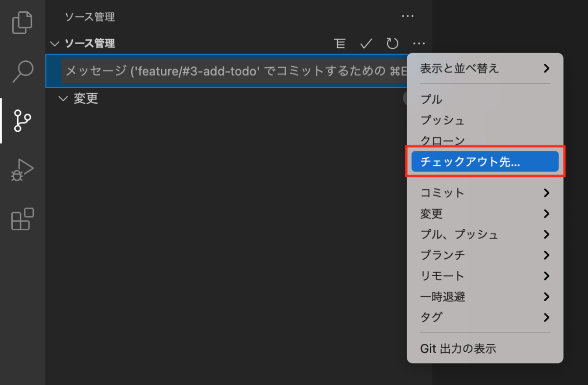Screen dimensions: 588x385
Task: Open the Extensions icon
Action: pos(22,220)
